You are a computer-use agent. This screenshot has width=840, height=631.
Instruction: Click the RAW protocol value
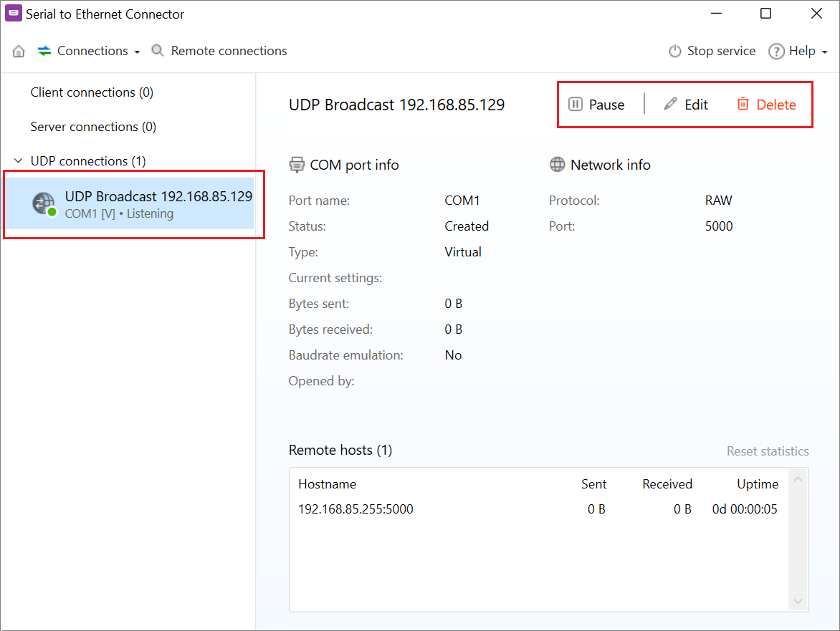click(x=718, y=201)
